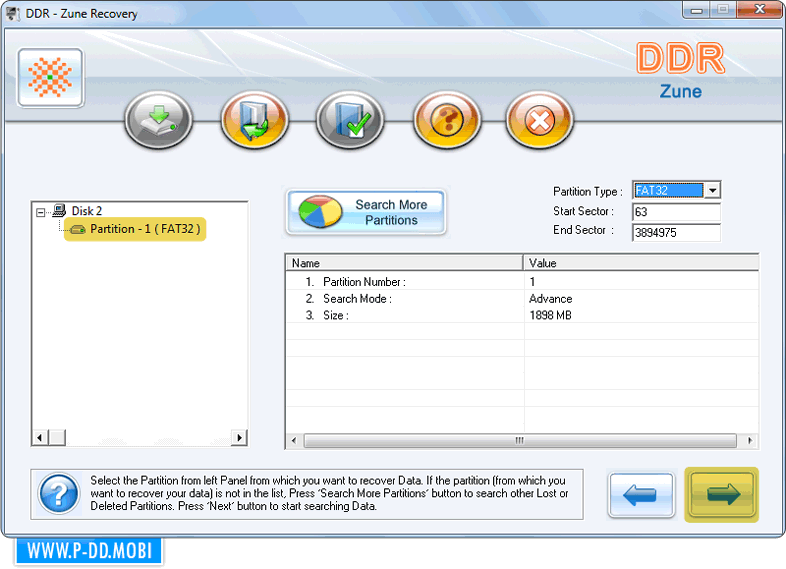The height and width of the screenshot is (569, 786).
Task: Close the DDR Zune Recovery window
Action: (x=759, y=10)
